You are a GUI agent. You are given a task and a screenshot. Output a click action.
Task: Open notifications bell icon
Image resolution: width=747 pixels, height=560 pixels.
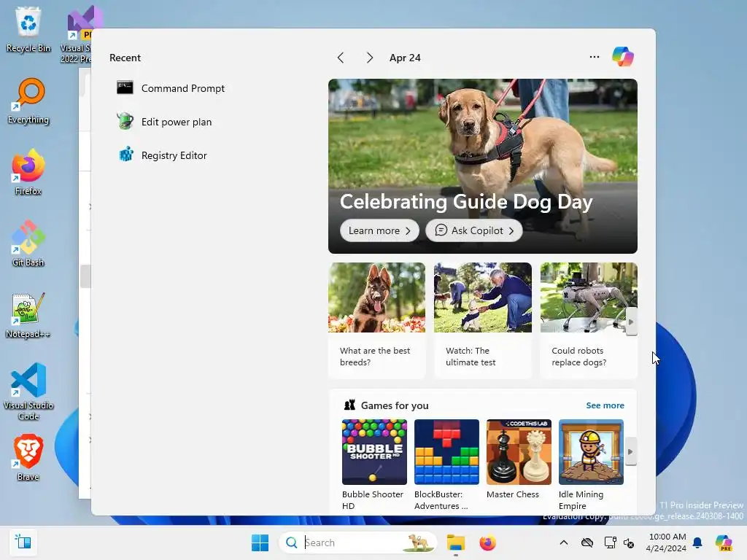698,542
